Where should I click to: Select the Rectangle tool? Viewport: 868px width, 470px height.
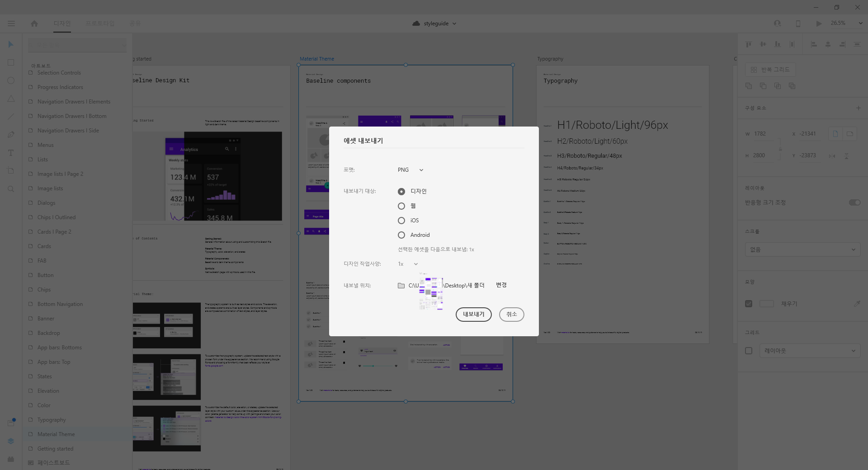coord(11,62)
